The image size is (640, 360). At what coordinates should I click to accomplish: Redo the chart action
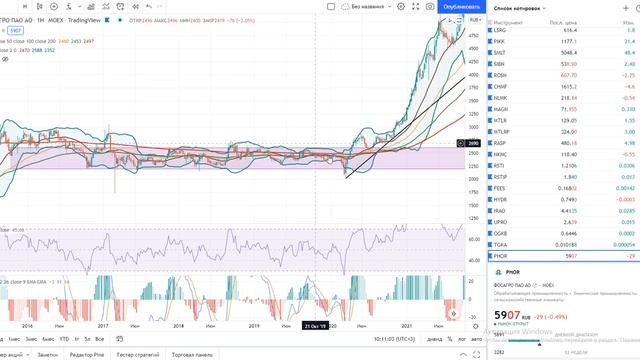[x=160, y=7]
